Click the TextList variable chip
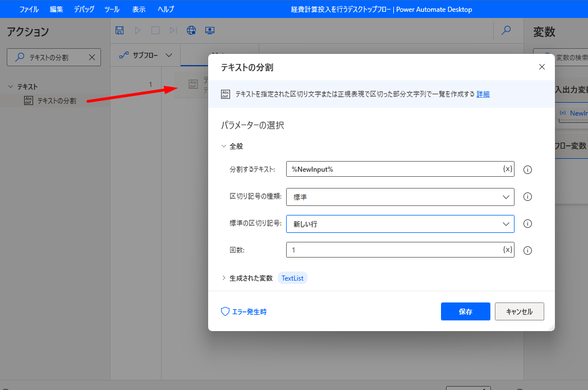Viewport: 588px width, 390px height. coord(292,278)
